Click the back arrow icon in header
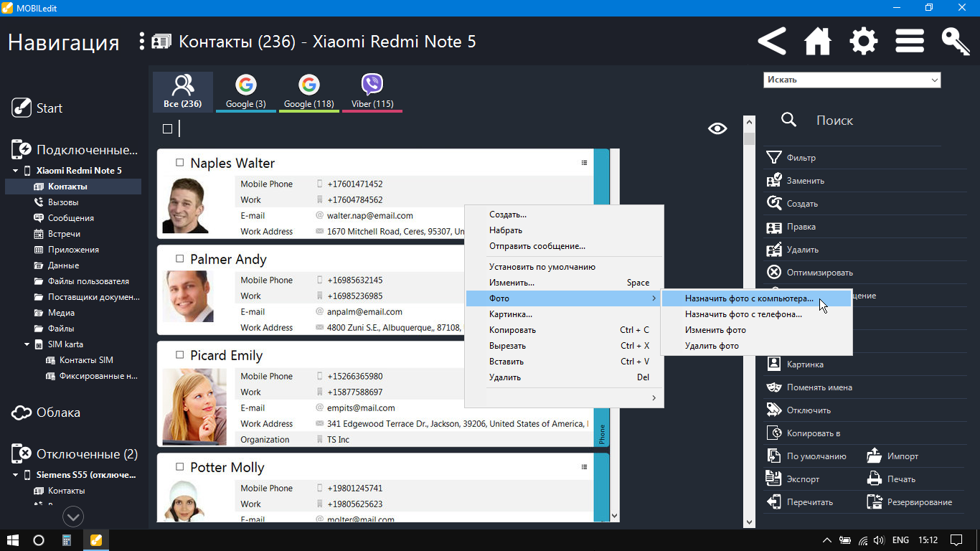 [772, 41]
